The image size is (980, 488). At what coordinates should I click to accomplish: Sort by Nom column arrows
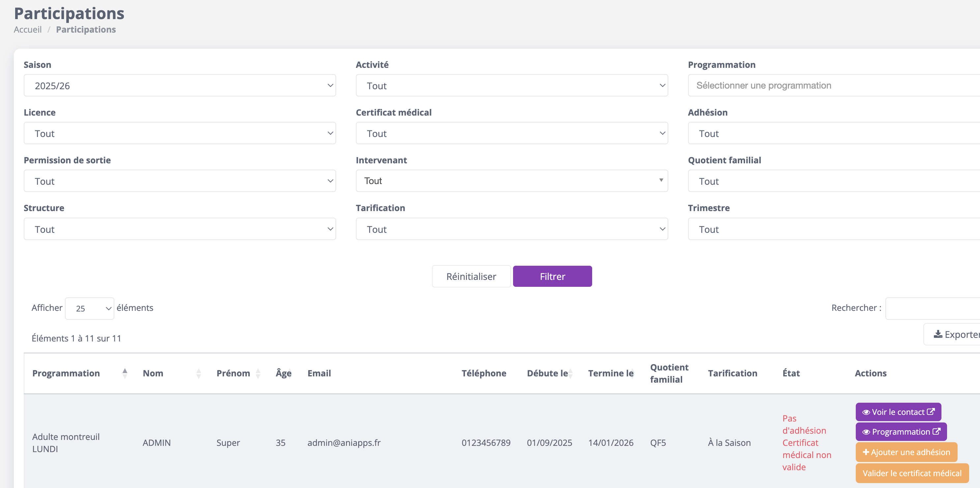(x=198, y=373)
